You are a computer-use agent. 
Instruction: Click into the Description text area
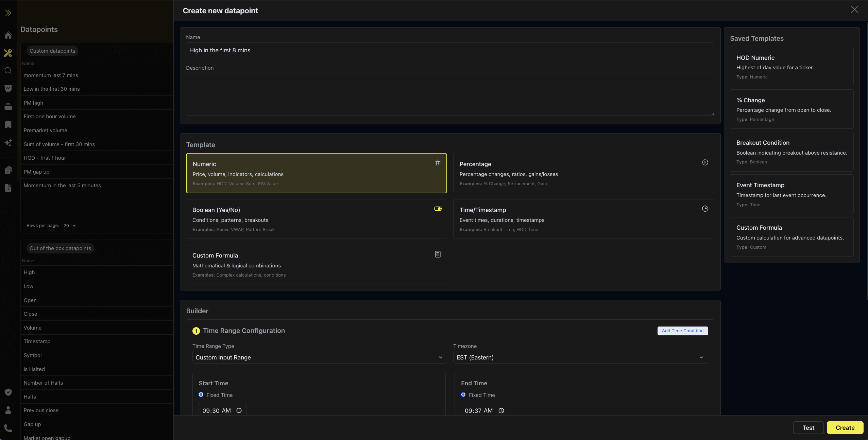449,94
